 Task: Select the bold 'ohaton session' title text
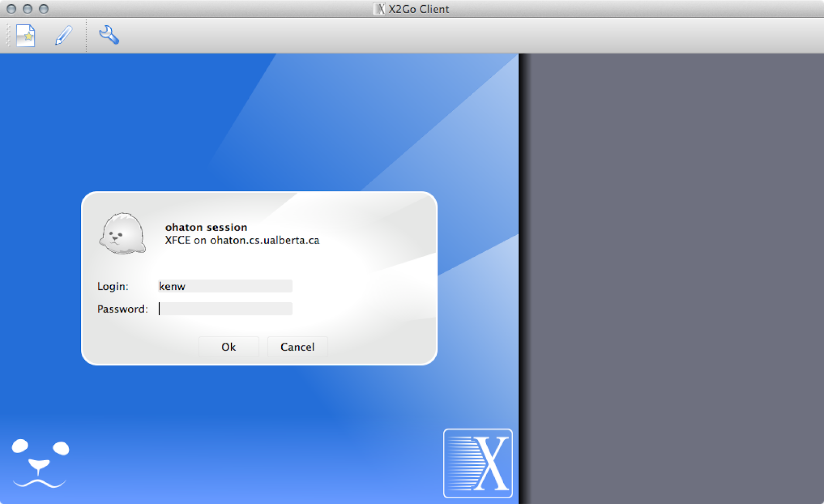(205, 227)
